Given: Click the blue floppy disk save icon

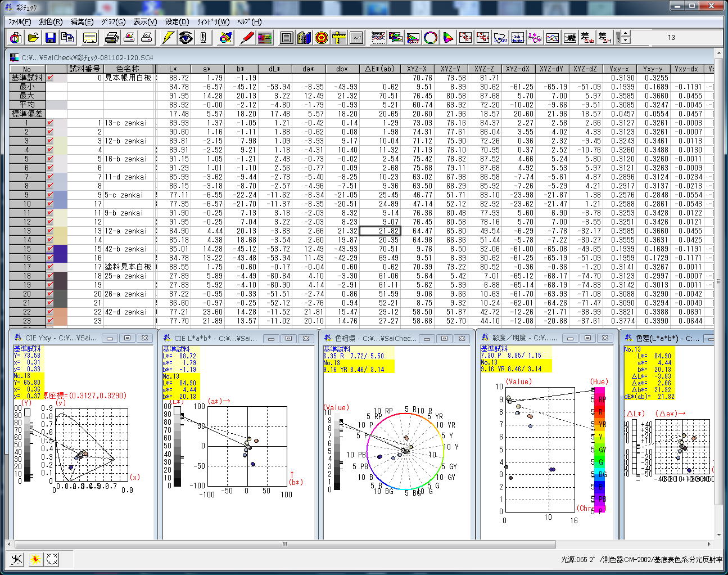Looking at the screenshot, I should point(51,38).
